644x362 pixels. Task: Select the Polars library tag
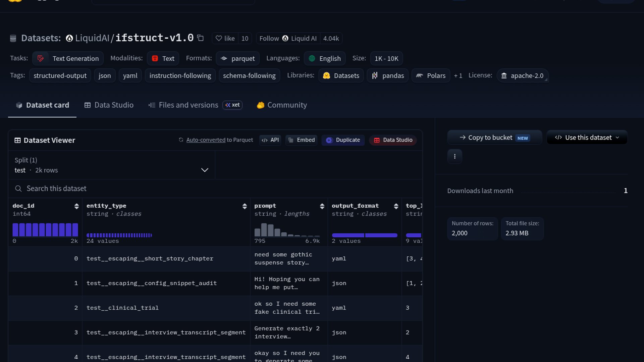(431, 75)
